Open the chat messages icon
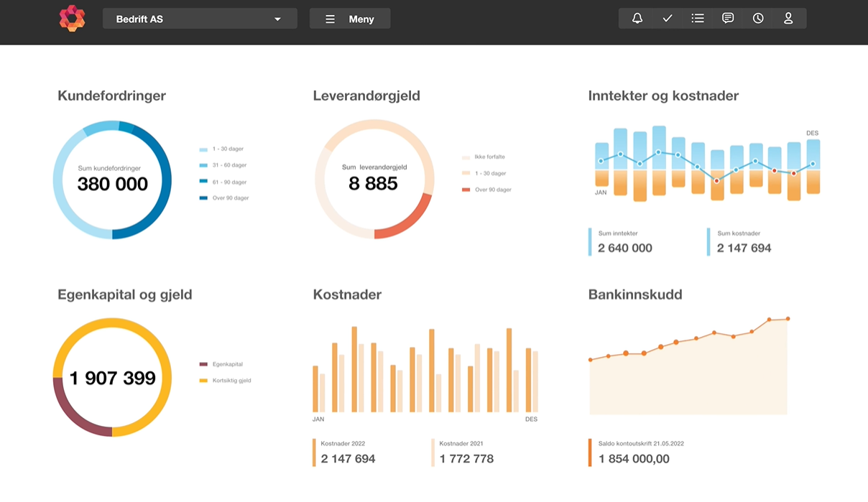The width and height of the screenshot is (868, 502). click(x=728, y=19)
